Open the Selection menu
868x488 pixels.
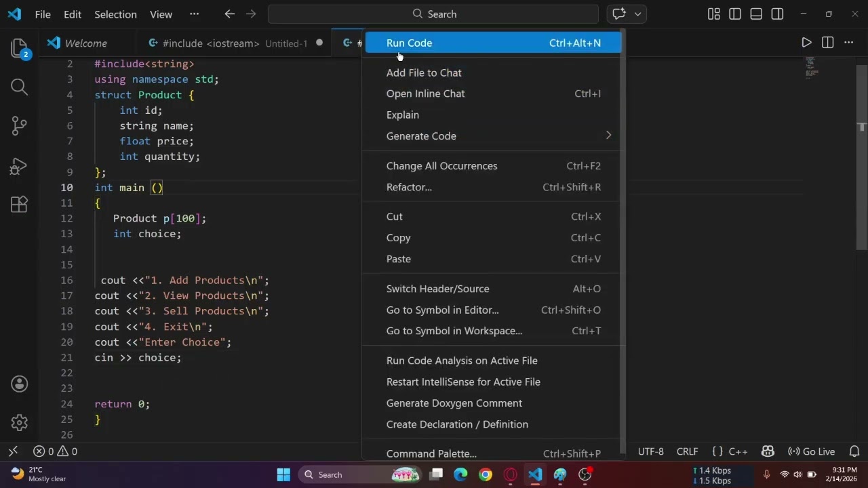click(115, 14)
